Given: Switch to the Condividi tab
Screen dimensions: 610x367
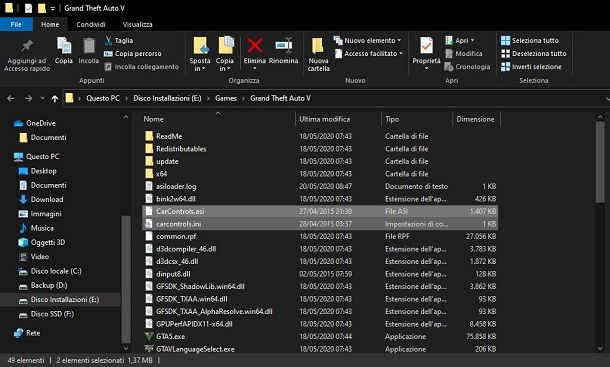Looking at the screenshot, I should pos(91,25).
